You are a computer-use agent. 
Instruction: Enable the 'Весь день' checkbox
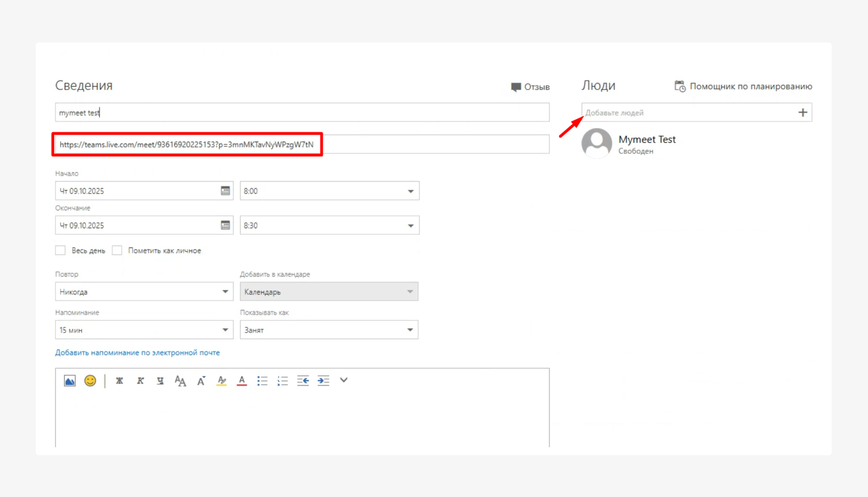coord(60,250)
